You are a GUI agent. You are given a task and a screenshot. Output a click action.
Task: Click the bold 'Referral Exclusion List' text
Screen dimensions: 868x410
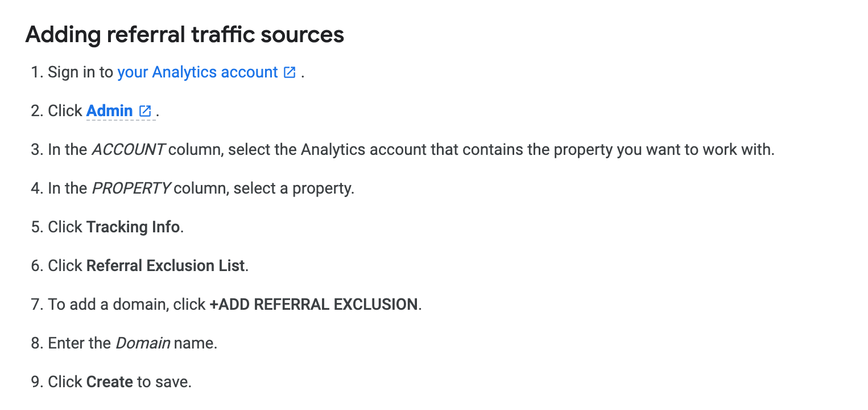(166, 266)
